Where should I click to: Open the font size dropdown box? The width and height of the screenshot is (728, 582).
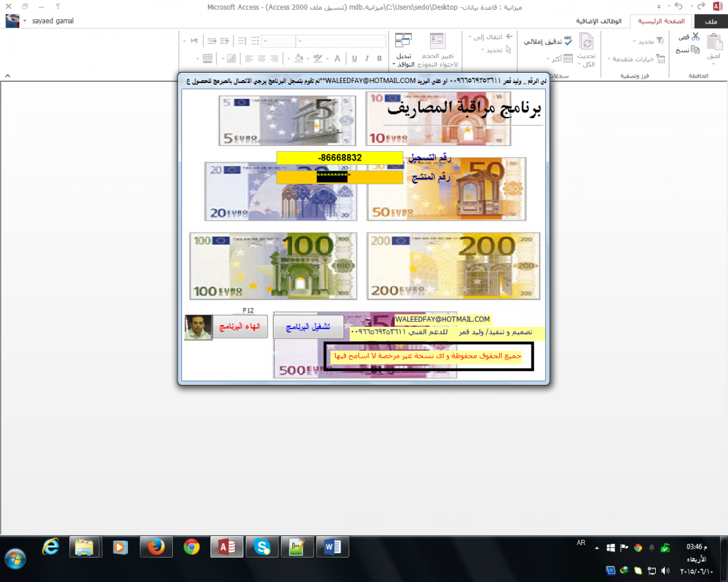278,41
